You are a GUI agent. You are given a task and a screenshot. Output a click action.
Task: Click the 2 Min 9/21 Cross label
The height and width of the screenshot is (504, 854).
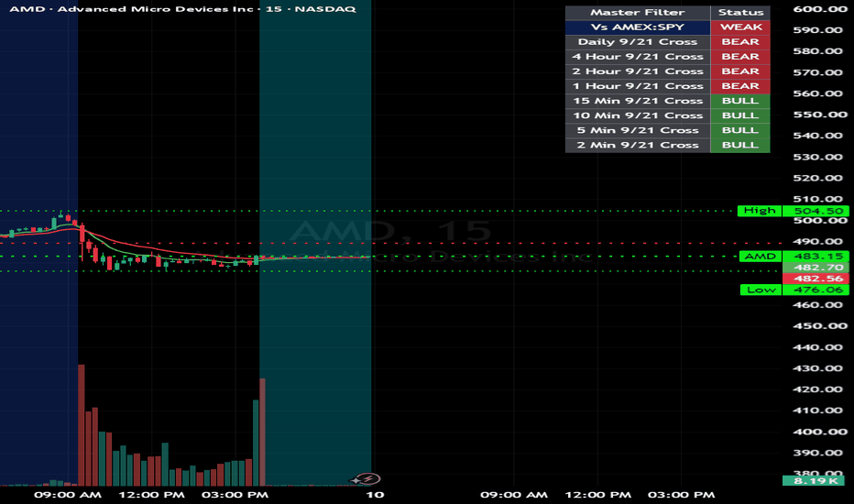[638, 145]
